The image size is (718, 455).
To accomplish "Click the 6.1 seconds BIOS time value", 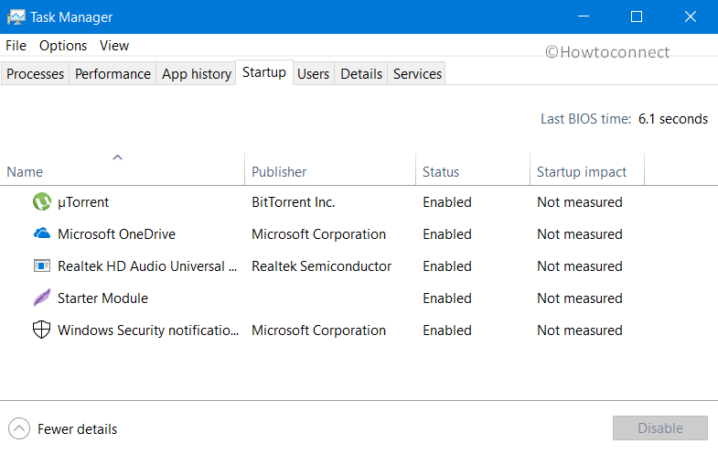I will [673, 119].
